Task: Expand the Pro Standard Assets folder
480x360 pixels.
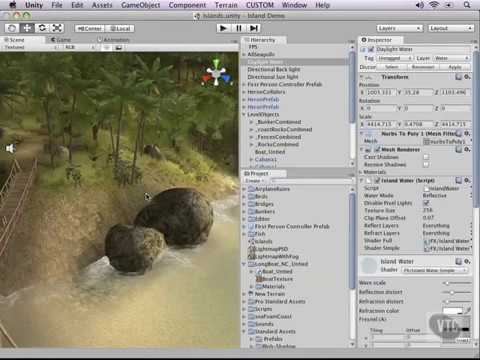Action: 244,301
